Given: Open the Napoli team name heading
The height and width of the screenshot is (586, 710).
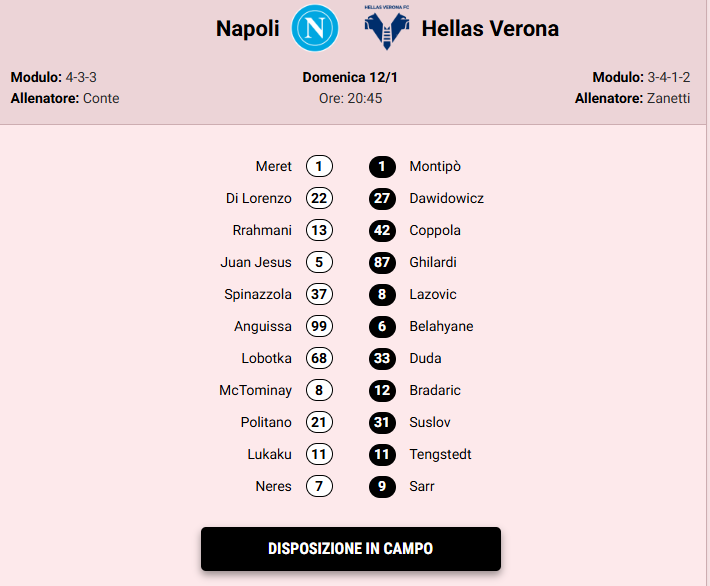Looking at the screenshot, I should coord(248,29).
